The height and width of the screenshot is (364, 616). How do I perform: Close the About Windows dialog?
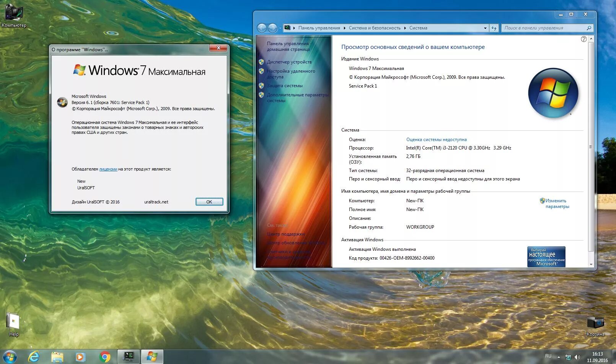pos(218,48)
